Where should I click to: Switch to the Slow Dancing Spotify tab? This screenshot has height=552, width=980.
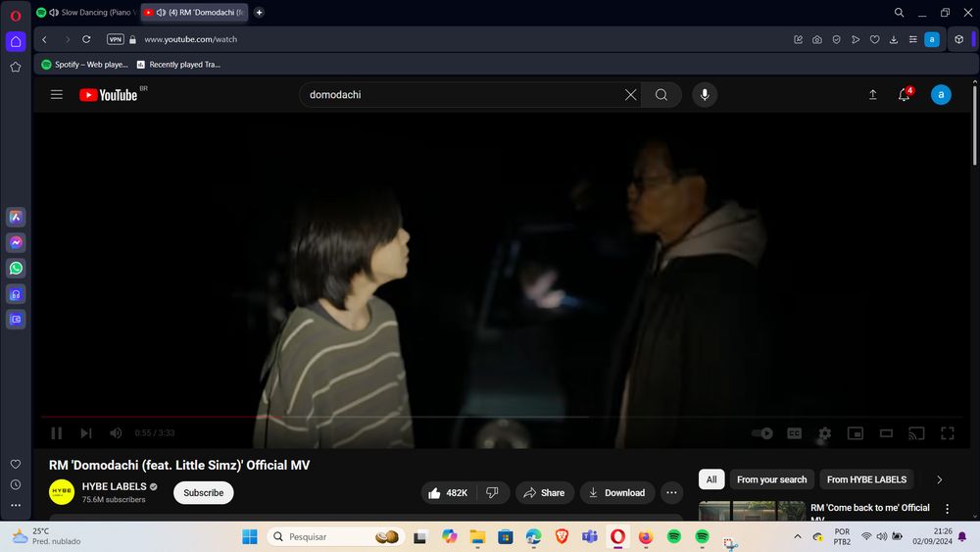click(x=87, y=13)
